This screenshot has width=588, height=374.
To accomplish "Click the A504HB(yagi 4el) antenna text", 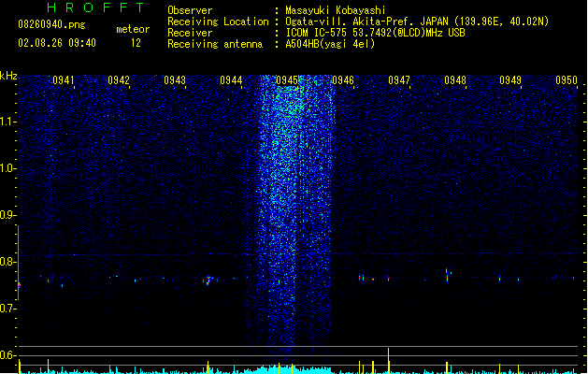I will click(x=330, y=44).
